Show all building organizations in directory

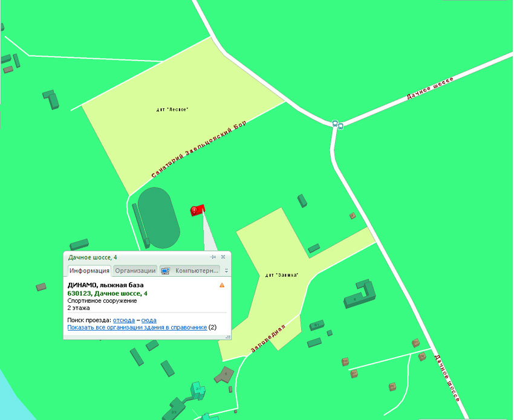[x=137, y=328]
